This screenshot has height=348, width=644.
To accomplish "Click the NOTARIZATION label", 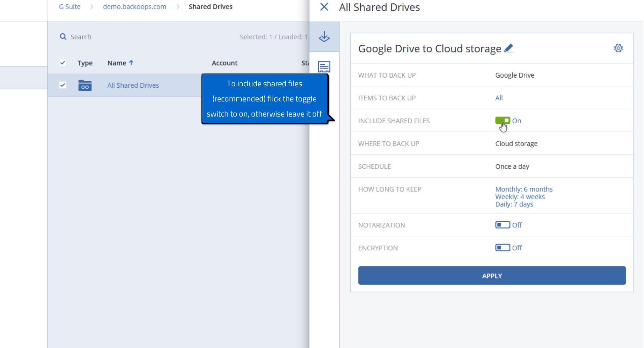I will pyautogui.click(x=381, y=225).
